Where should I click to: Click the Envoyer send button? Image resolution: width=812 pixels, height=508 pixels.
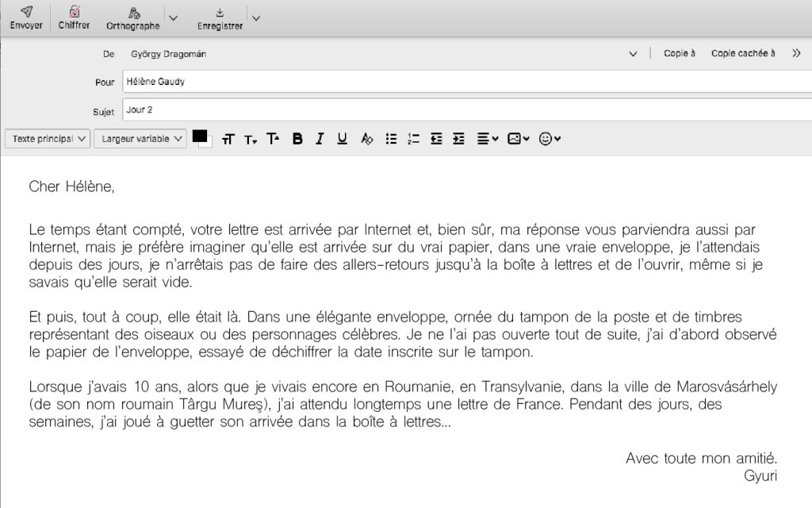point(26,17)
